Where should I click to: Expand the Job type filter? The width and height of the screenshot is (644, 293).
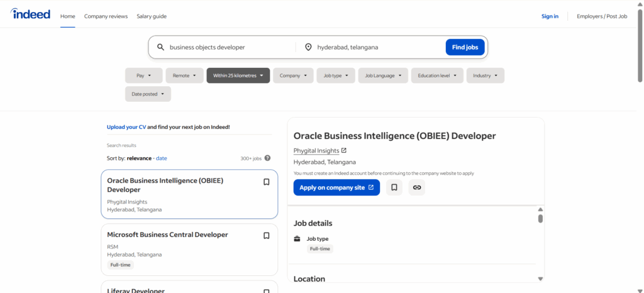(336, 75)
